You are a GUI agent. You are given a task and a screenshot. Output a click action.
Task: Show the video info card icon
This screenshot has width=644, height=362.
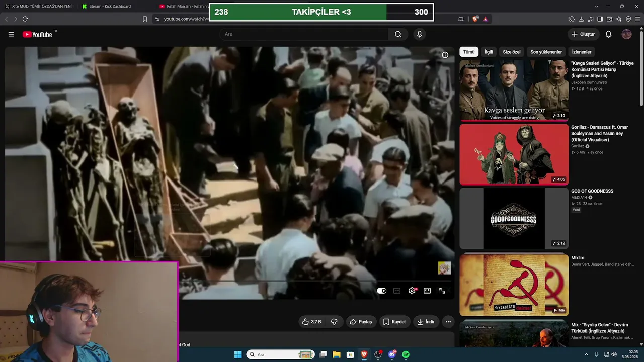[445, 55]
